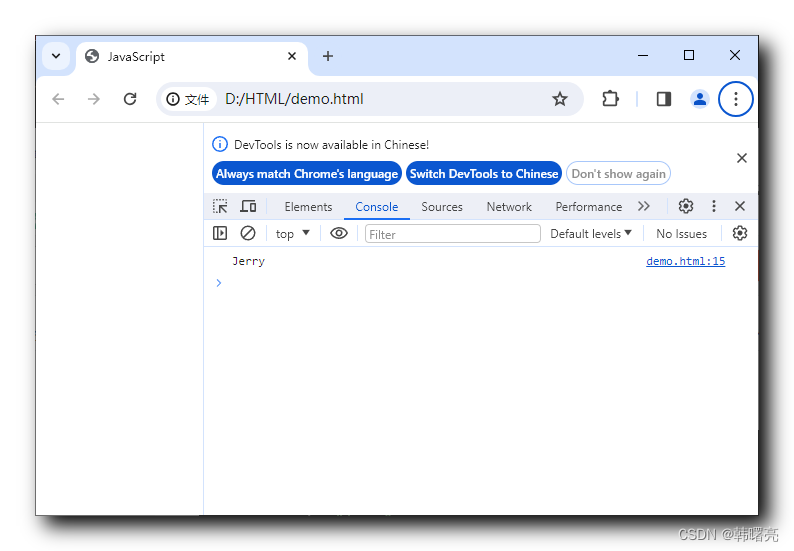Reload the demo.html page

coord(130,99)
